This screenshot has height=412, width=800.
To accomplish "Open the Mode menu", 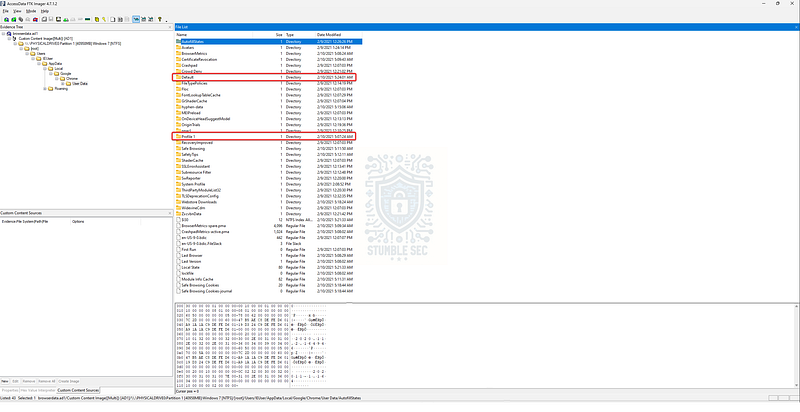I will point(31,11).
